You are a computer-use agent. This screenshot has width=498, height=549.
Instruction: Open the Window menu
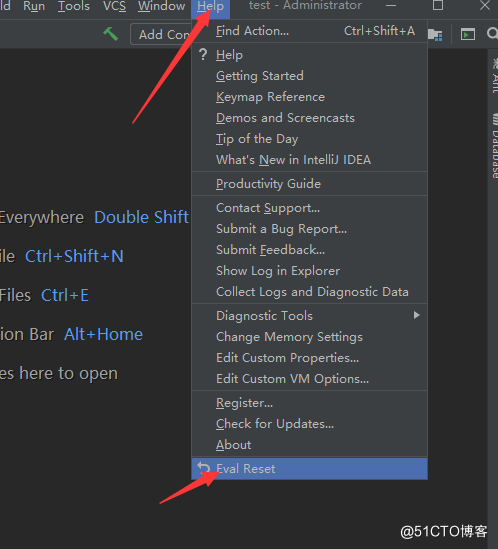(161, 6)
